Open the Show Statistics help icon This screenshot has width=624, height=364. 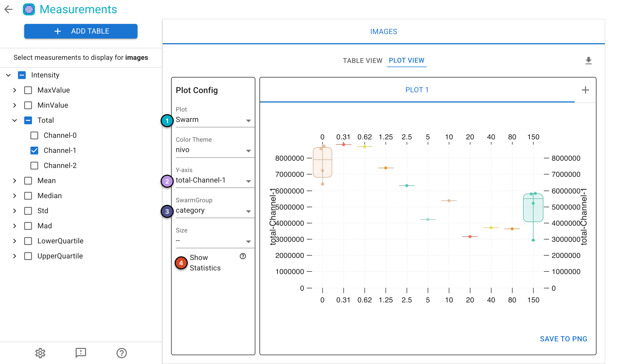click(x=243, y=256)
